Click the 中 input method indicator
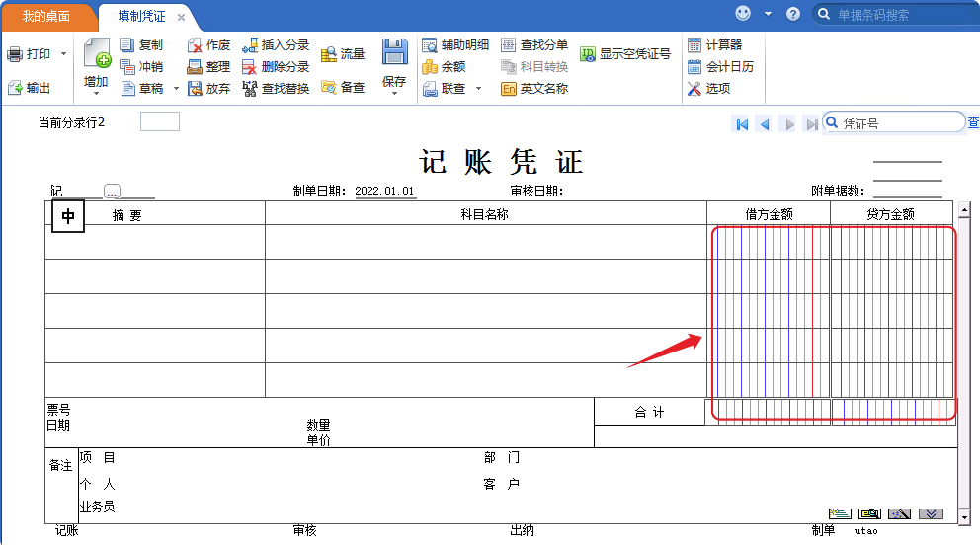This screenshot has height=548, width=980. (x=67, y=216)
